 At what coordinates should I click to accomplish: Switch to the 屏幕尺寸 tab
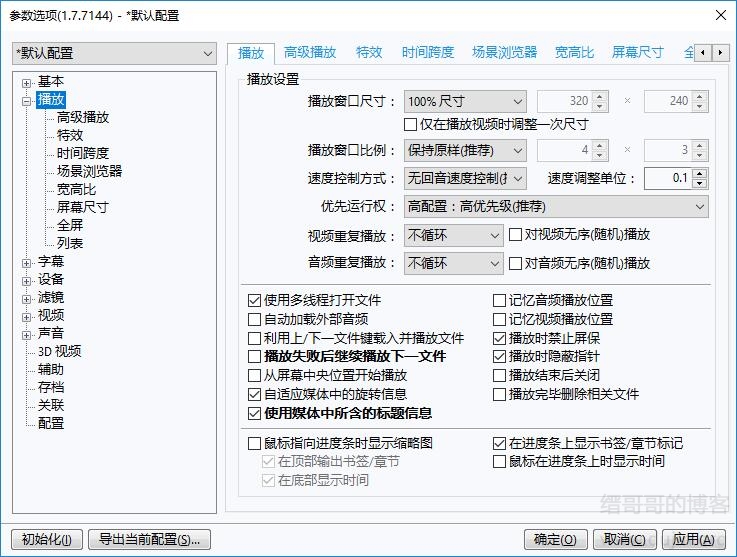click(637, 52)
